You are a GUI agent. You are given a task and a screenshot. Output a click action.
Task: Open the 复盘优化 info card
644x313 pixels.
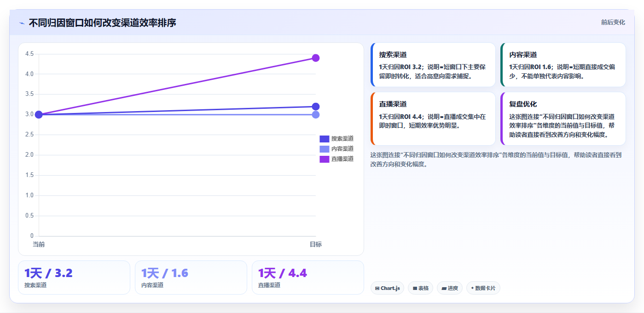(x=563, y=119)
